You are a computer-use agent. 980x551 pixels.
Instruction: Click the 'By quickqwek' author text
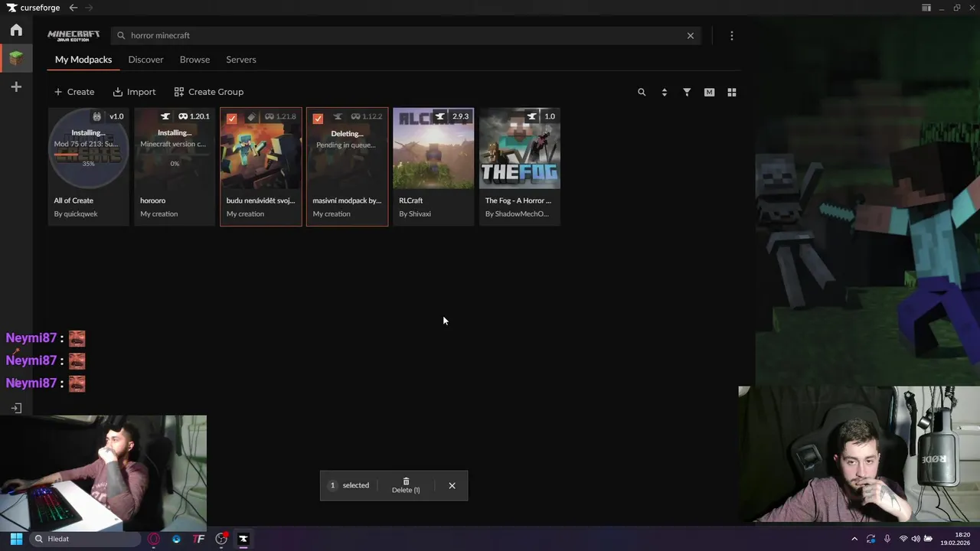[x=76, y=214]
